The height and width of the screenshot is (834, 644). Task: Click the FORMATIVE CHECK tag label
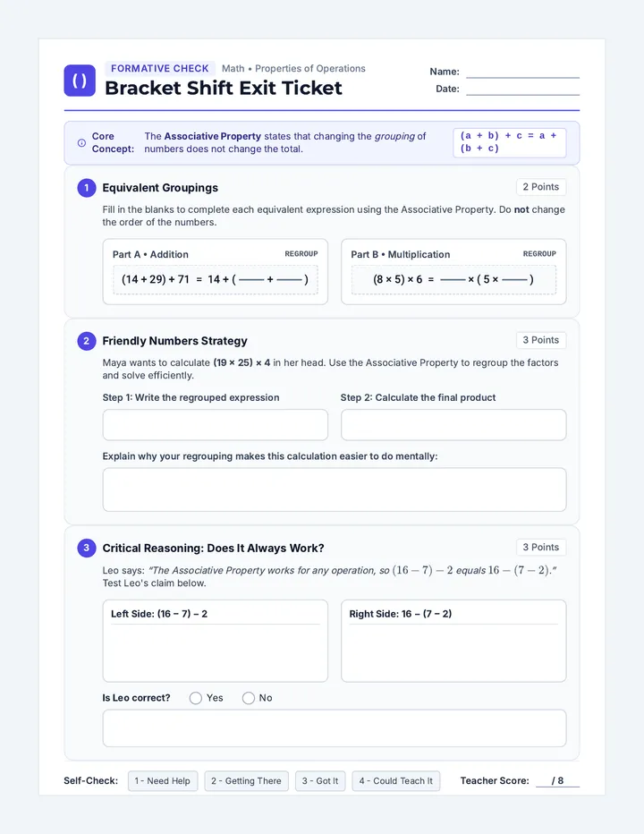point(160,69)
